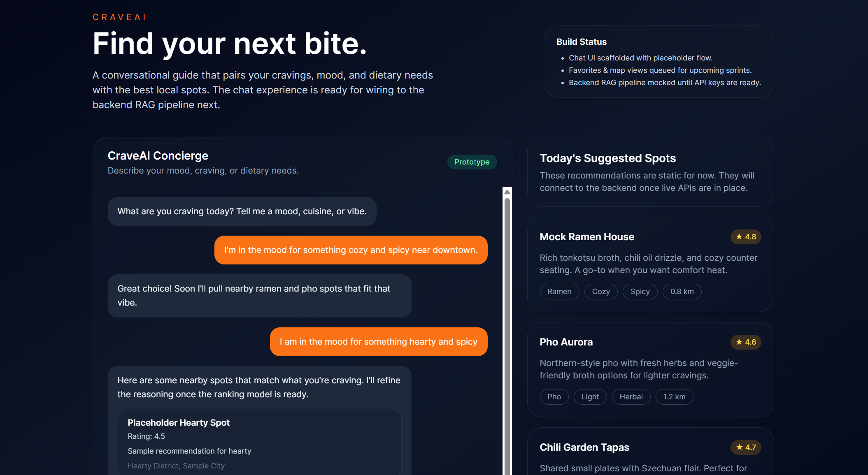Click the star rating 4.6 badge
Viewport: 868px width, 475px height.
pos(745,342)
